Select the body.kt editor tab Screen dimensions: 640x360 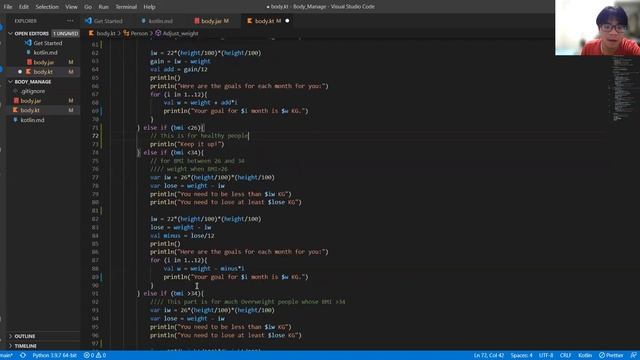pyautogui.click(x=268, y=21)
